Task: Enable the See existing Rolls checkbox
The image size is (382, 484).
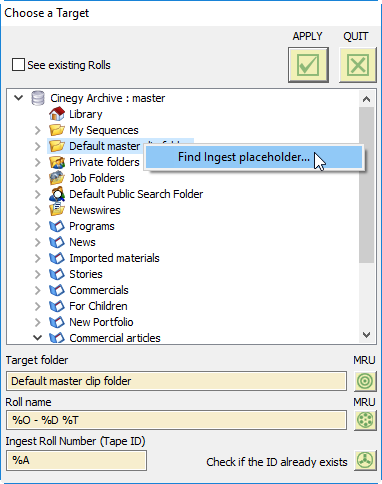Action: click(18, 65)
